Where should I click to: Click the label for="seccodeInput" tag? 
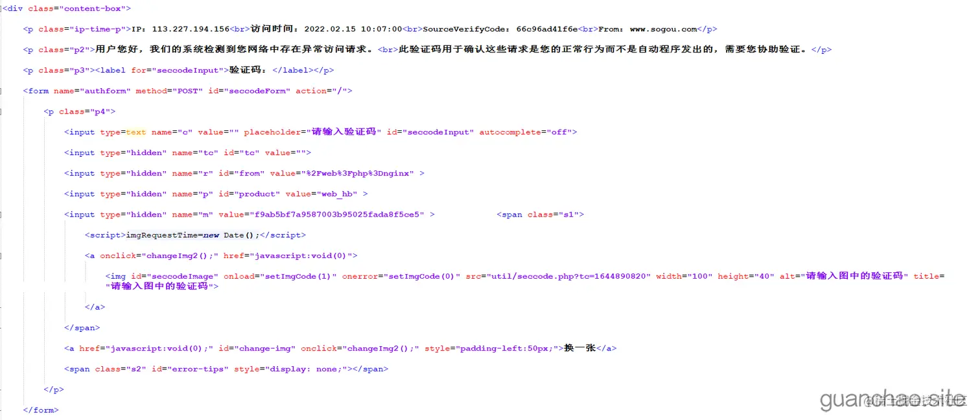click(162, 71)
